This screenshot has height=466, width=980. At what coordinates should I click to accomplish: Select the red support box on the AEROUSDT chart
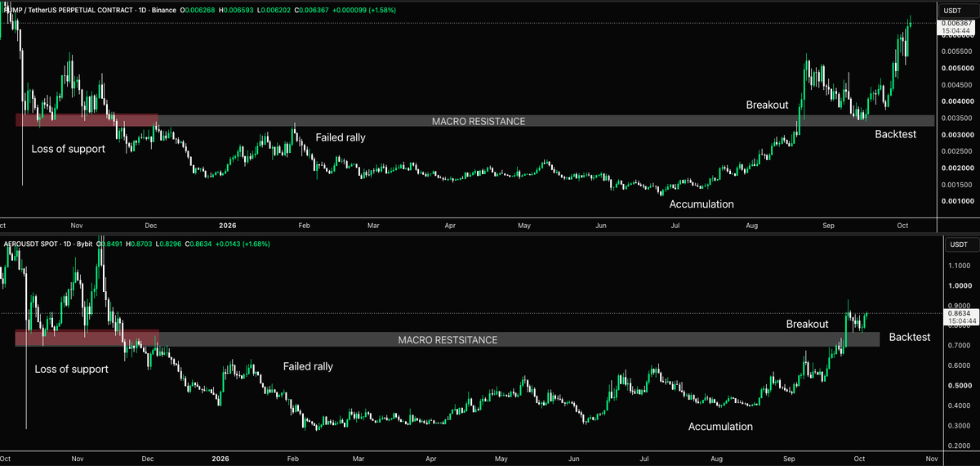[87, 338]
